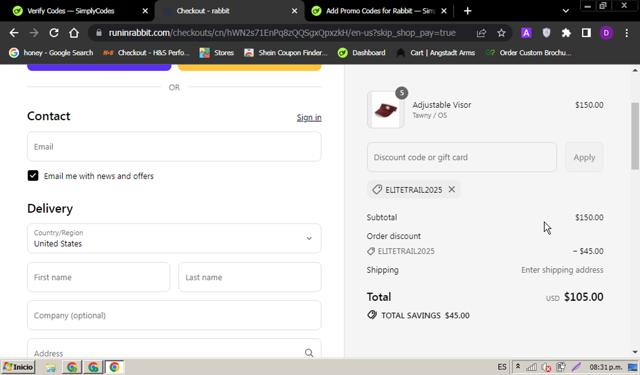Open the Inicio start button
Viewport: 640px width, 375px height.
coord(18,367)
